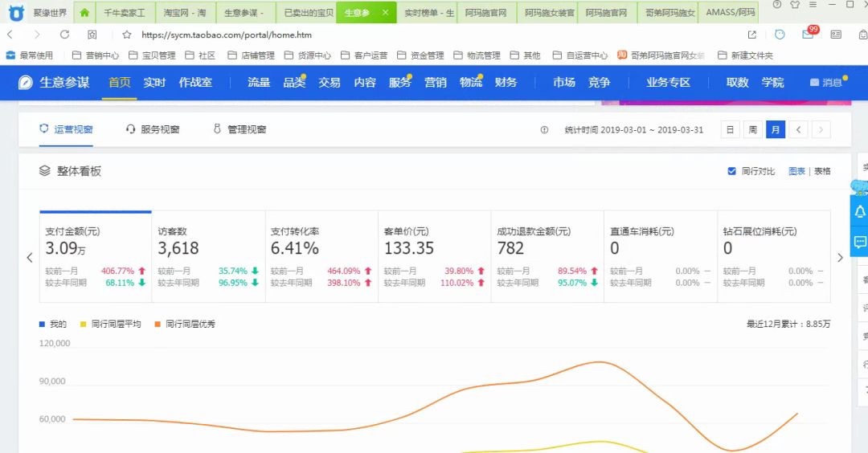Open the 品类 navigation item
The height and width of the screenshot is (453, 868).
[x=294, y=83]
